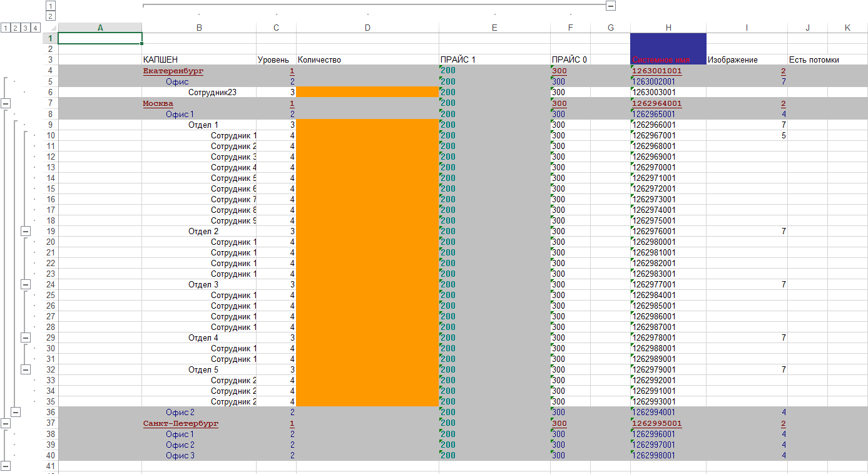868x474 pixels.
Task: Open the Москва hyperlink cell
Action: click(x=158, y=103)
